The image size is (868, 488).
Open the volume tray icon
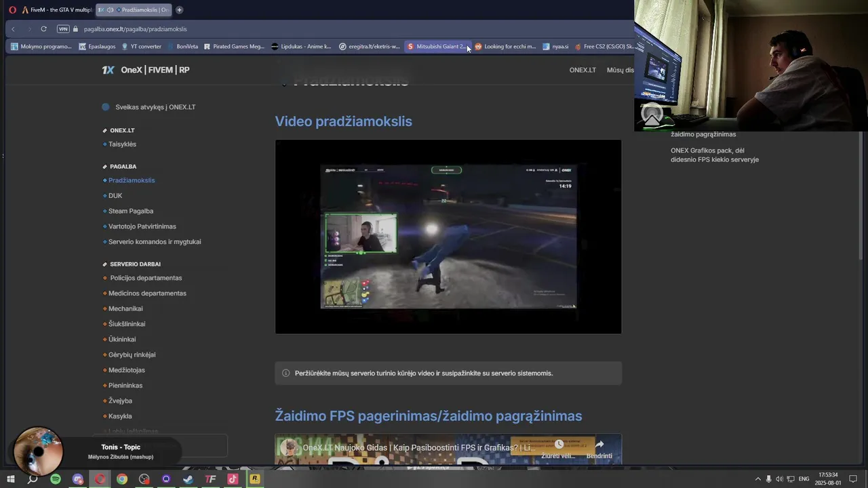pyautogui.click(x=779, y=479)
